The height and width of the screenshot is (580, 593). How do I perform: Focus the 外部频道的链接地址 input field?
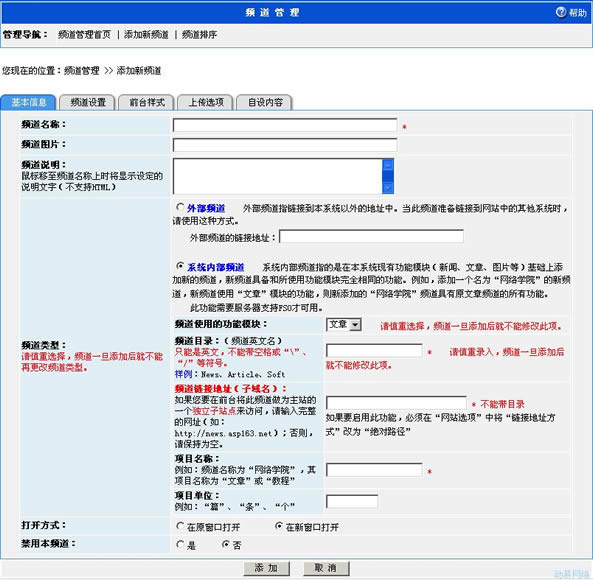[371, 237]
